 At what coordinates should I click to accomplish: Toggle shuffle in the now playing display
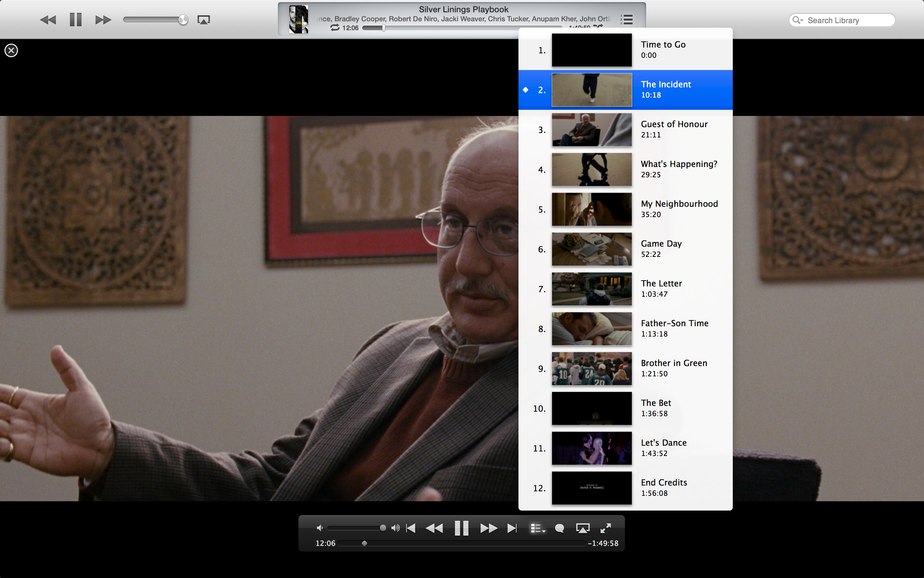point(598,27)
